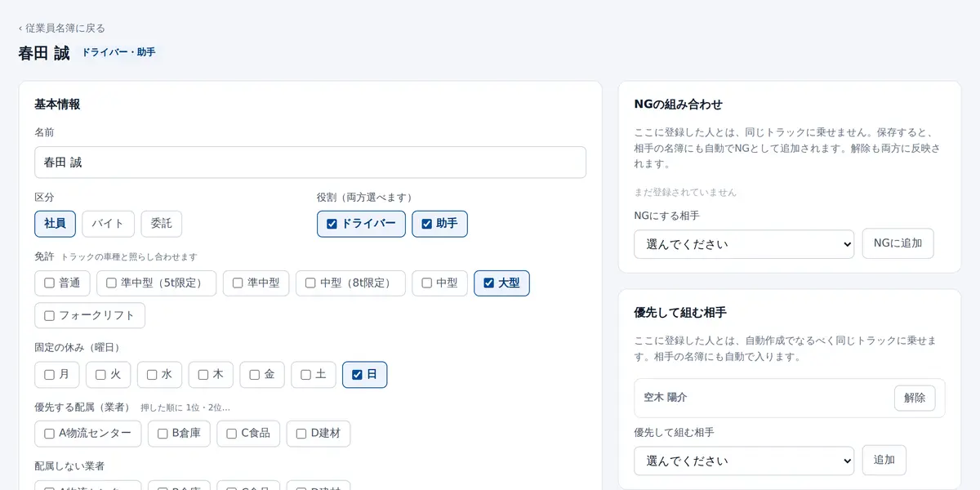This screenshot has height=490, width=980.
Task: Open the NGにする相手 dropdown
Action: pos(744,244)
